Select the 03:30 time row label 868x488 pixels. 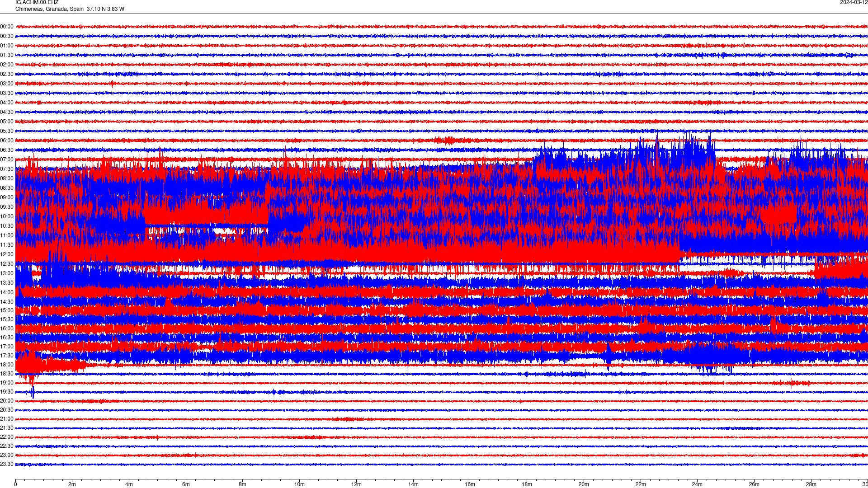click(x=7, y=93)
